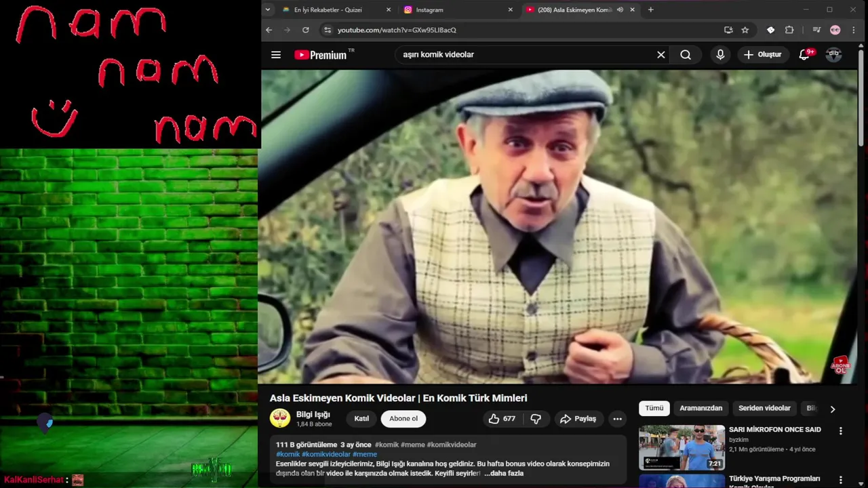
Task: Open SARI MİKROFON ONCE SAID title
Action: (x=774, y=430)
